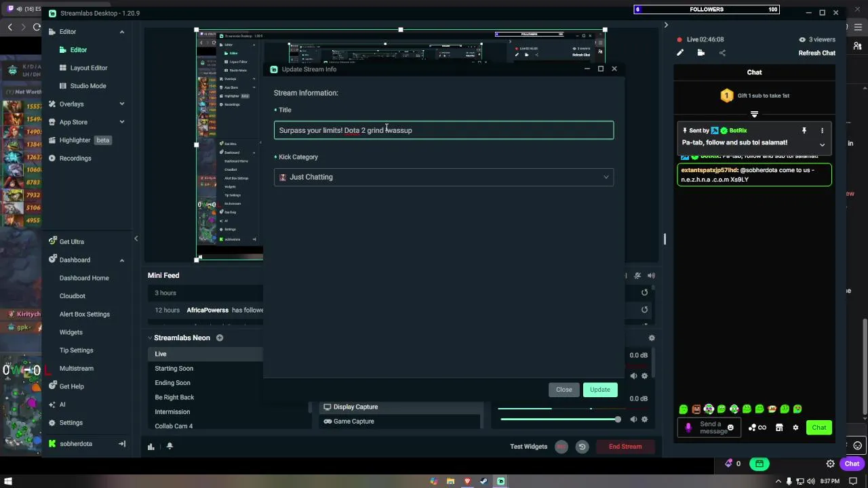Collapse sidebar with the left chevron
The image size is (868, 488).
coord(136,239)
